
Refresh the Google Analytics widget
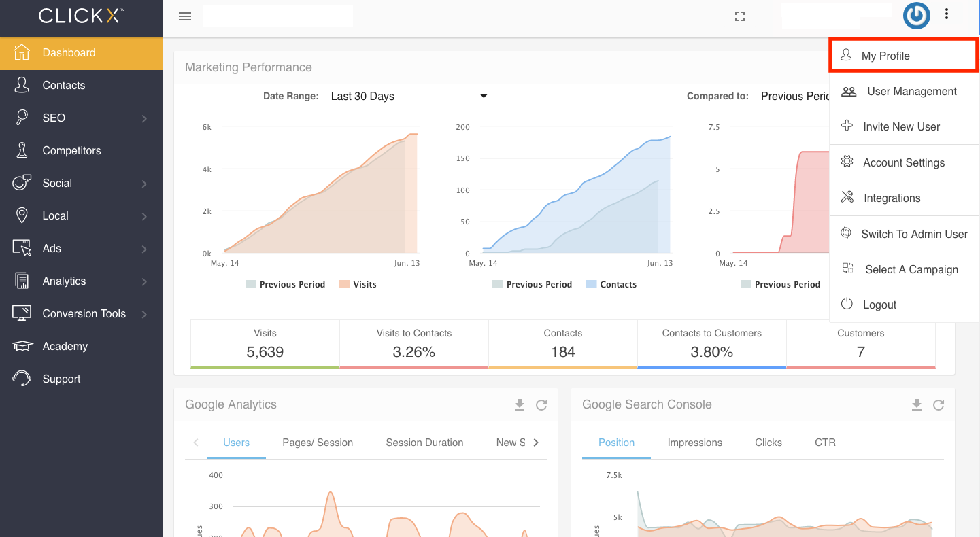[x=541, y=405]
